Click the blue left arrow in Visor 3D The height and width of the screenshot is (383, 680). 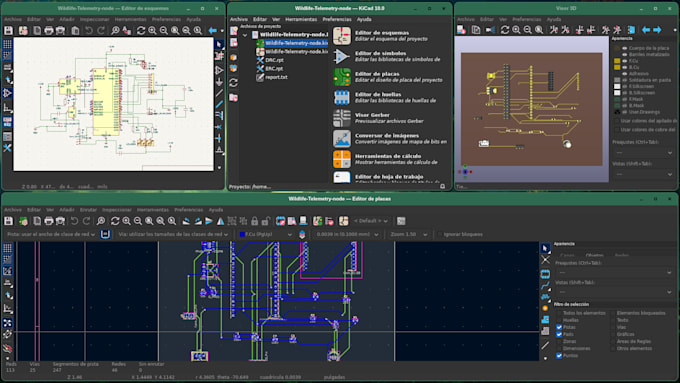pyautogui.click(x=646, y=29)
